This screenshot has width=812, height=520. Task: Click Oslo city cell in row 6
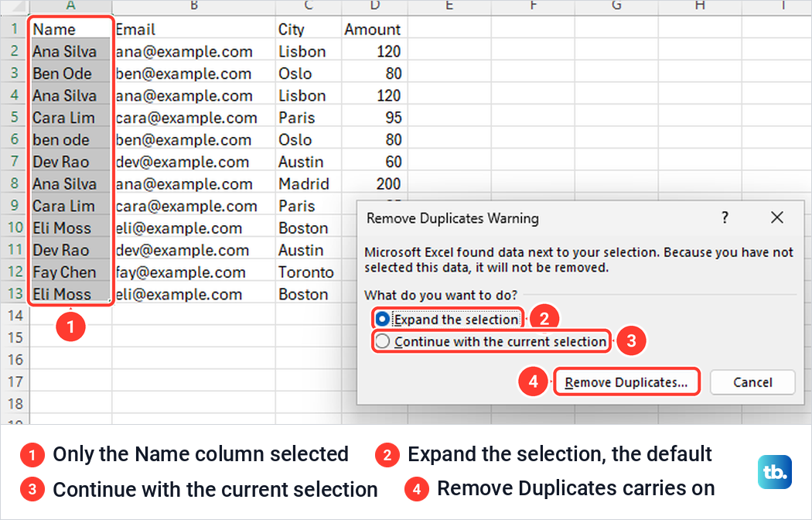point(309,139)
